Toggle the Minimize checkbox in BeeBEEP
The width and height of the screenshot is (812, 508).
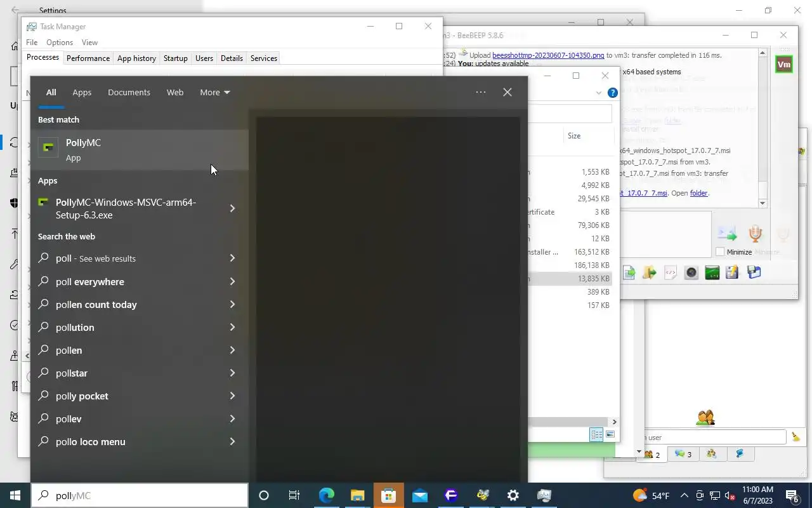pos(720,251)
